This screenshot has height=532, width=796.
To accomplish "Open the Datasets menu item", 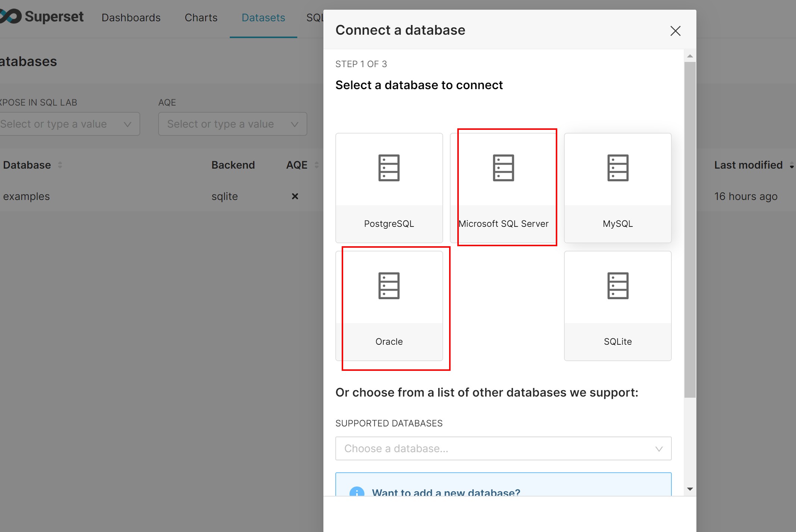I will (x=263, y=18).
